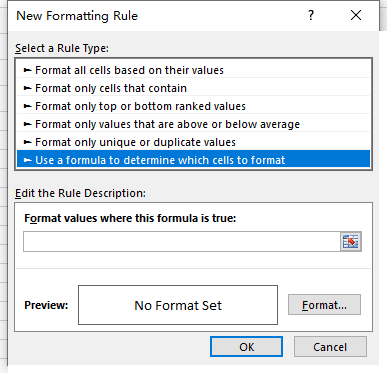This screenshot has width=387, height=373.
Task: Pick 'Format only unique or duplicate values'
Action: point(193,142)
